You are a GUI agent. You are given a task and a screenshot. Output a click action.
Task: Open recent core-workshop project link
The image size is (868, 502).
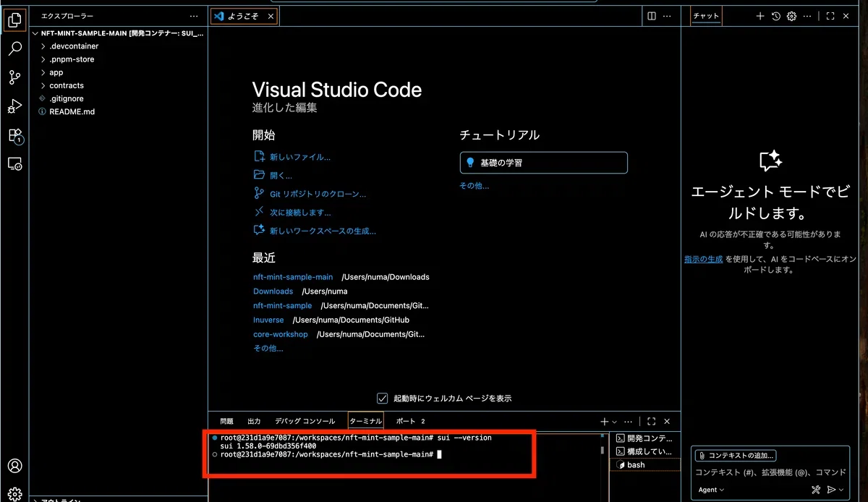coord(280,334)
